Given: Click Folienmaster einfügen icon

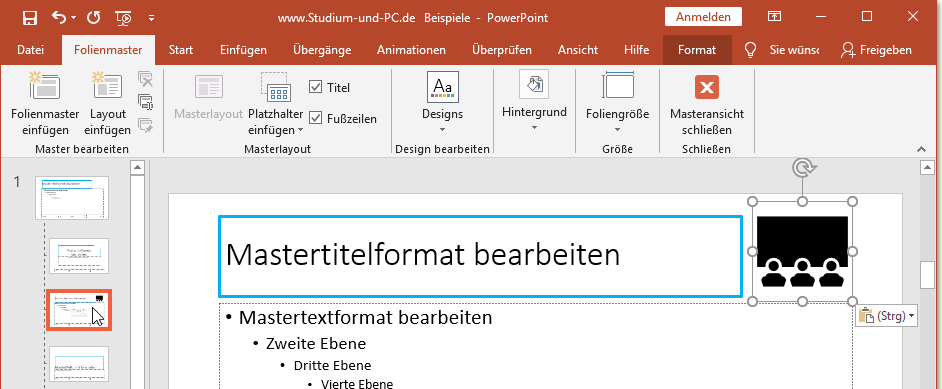Looking at the screenshot, I should coord(46,85).
